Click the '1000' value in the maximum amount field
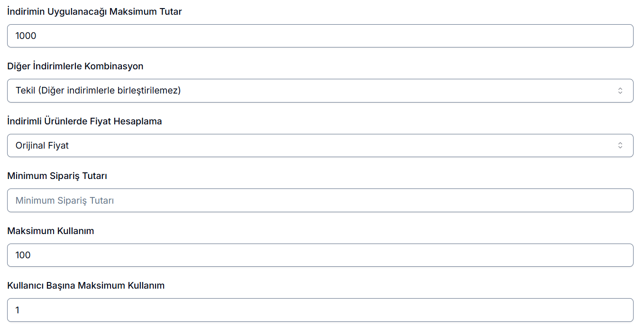 pyautogui.click(x=26, y=36)
